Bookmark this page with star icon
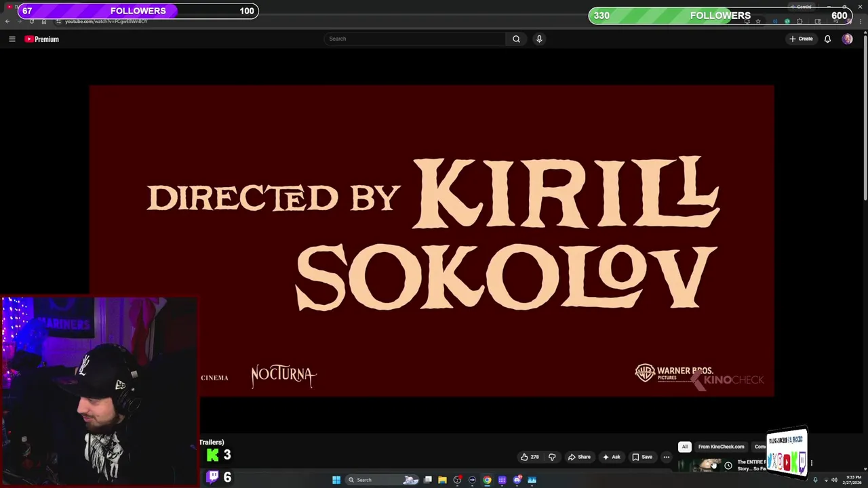Viewport: 868px width, 488px height. point(757,22)
